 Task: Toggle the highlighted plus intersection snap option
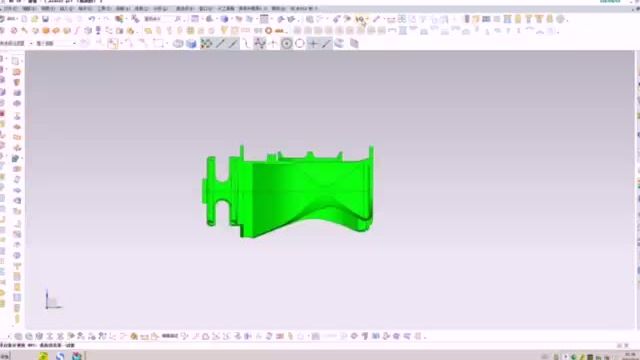tap(313, 43)
